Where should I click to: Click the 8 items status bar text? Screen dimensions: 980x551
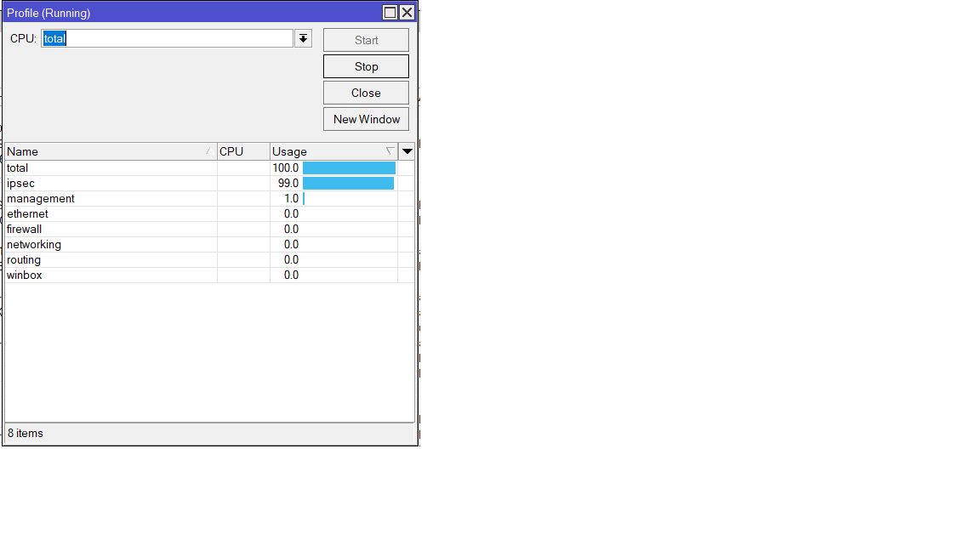coord(25,433)
